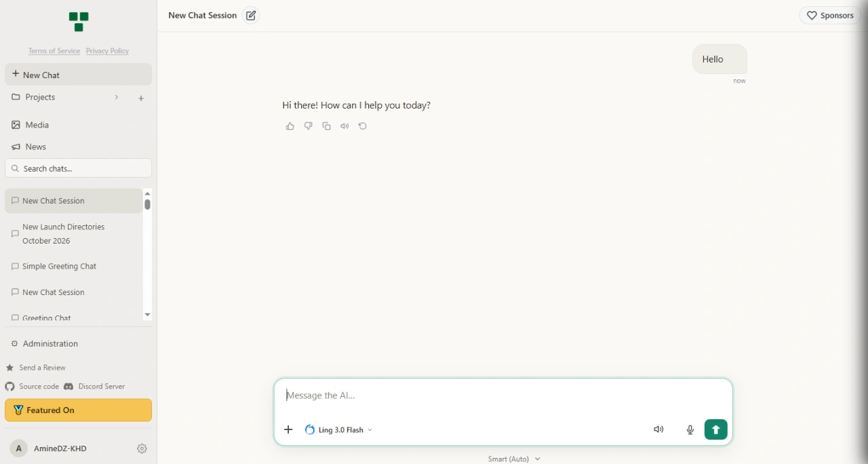The height and width of the screenshot is (464, 868).
Task: Click the Search chats field
Action: click(79, 168)
